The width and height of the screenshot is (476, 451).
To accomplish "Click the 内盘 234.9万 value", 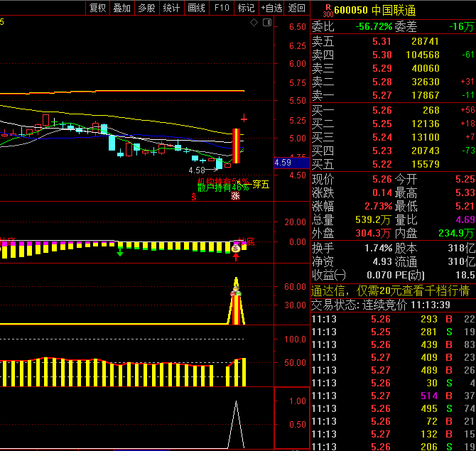I will tap(456, 234).
